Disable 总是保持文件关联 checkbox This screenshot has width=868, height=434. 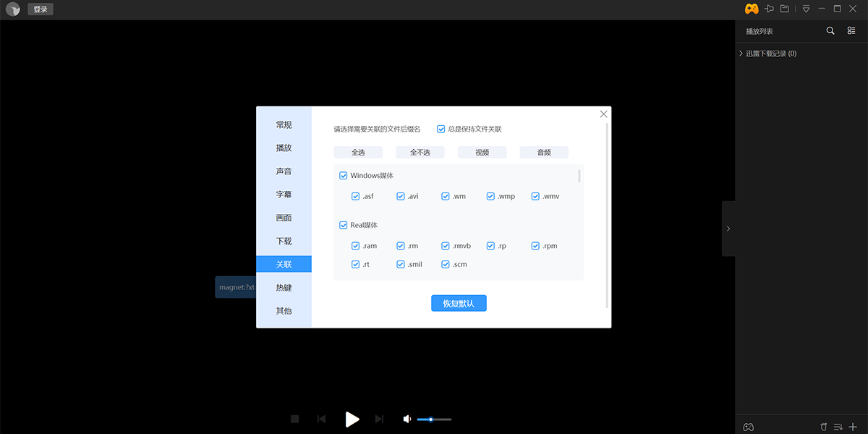click(441, 129)
